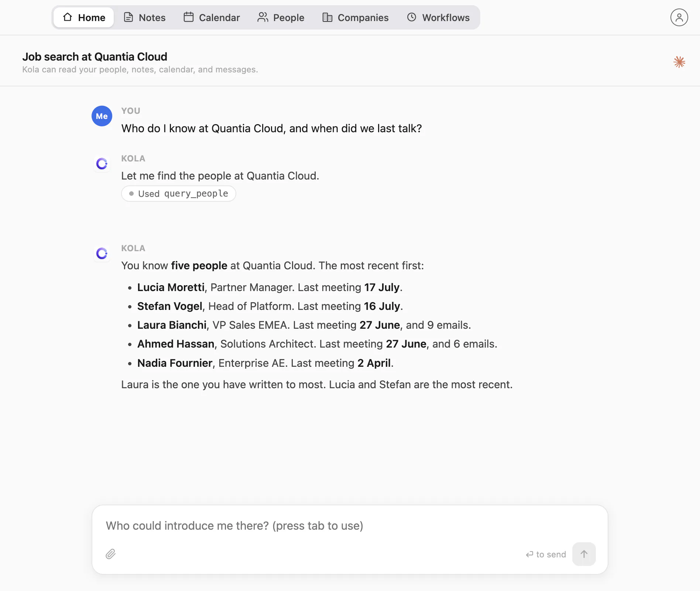Click the '17 July' meeting date

(382, 287)
